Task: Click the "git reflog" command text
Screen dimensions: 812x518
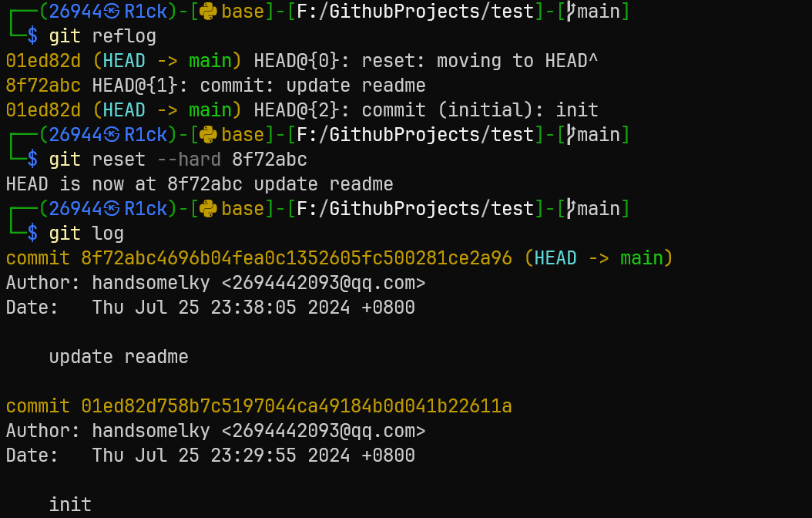Action: (102, 36)
